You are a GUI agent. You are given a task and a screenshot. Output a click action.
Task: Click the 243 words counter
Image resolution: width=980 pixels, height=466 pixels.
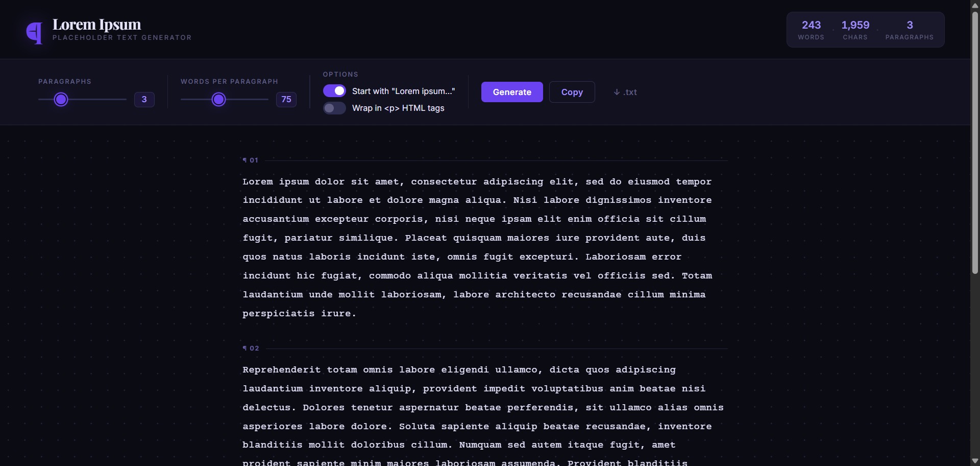pyautogui.click(x=811, y=30)
